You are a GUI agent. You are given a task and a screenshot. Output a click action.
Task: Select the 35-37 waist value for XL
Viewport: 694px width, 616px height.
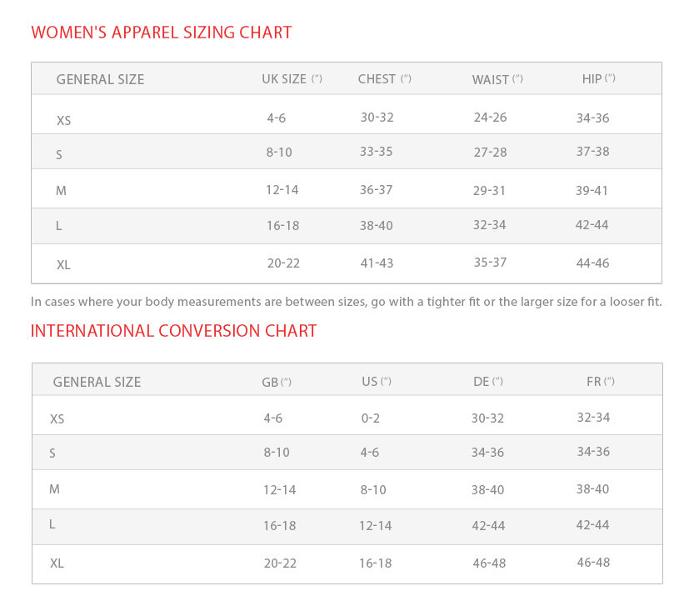(x=490, y=263)
